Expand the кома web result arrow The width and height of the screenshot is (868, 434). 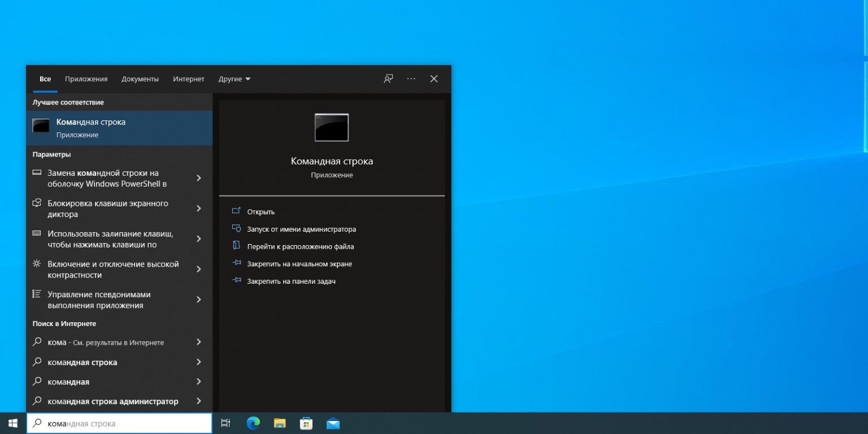(x=198, y=342)
